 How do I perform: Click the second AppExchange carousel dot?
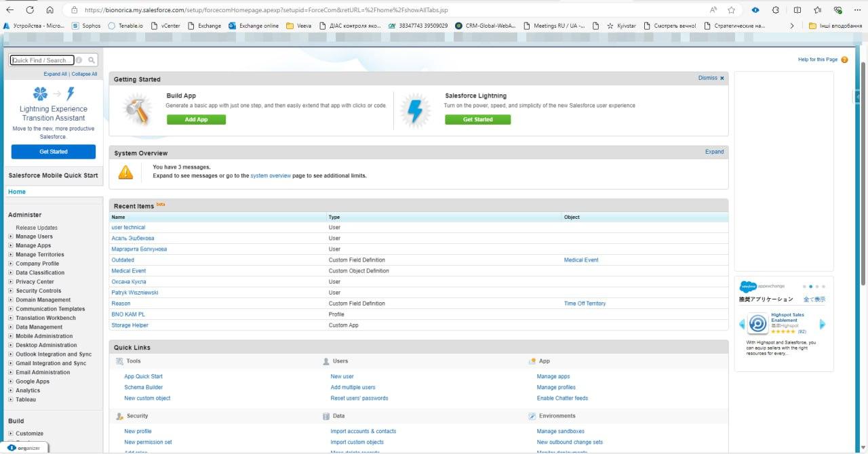[810, 287]
